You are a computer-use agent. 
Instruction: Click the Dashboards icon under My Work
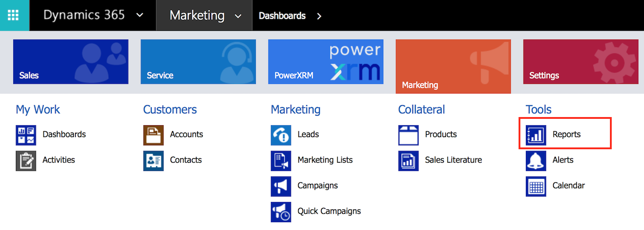click(x=26, y=135)
